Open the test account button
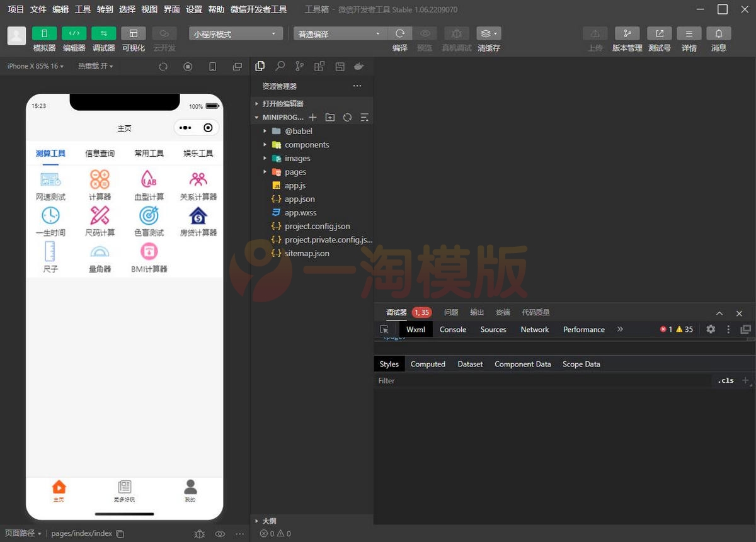Screen dimensions: 756x542 tap(660, 33)
